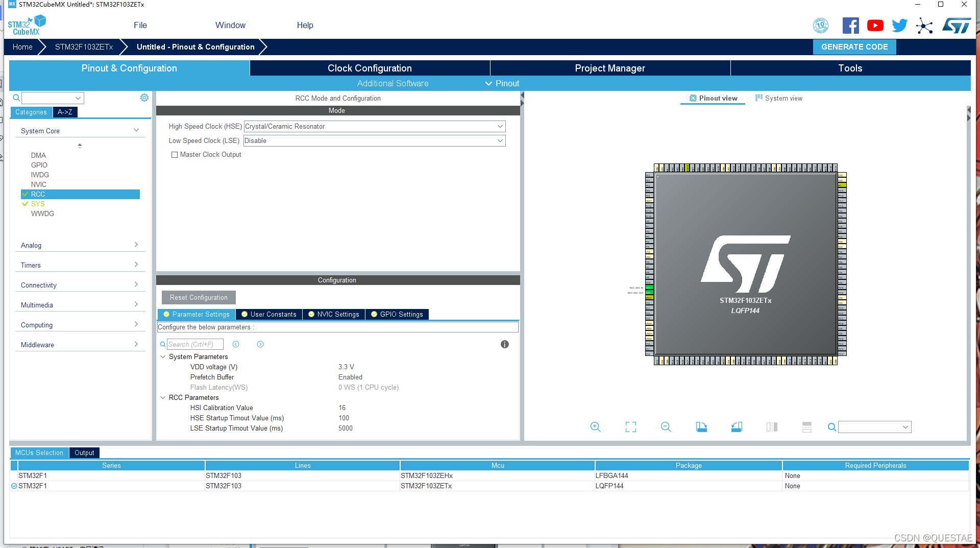The width and height of the screenshot is (980, 548).
Task: Open the Low Speed Clock (LSE) dropdown
Action: tap(375, 140)
